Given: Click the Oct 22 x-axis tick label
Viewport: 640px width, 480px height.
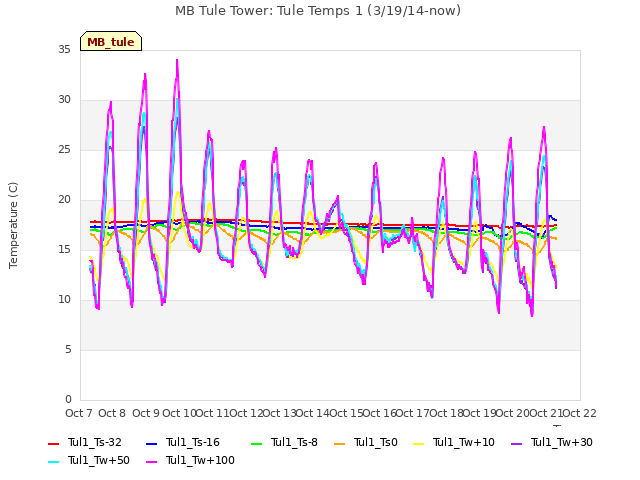Looking at the screenshot, I should [x=580, y=413].
